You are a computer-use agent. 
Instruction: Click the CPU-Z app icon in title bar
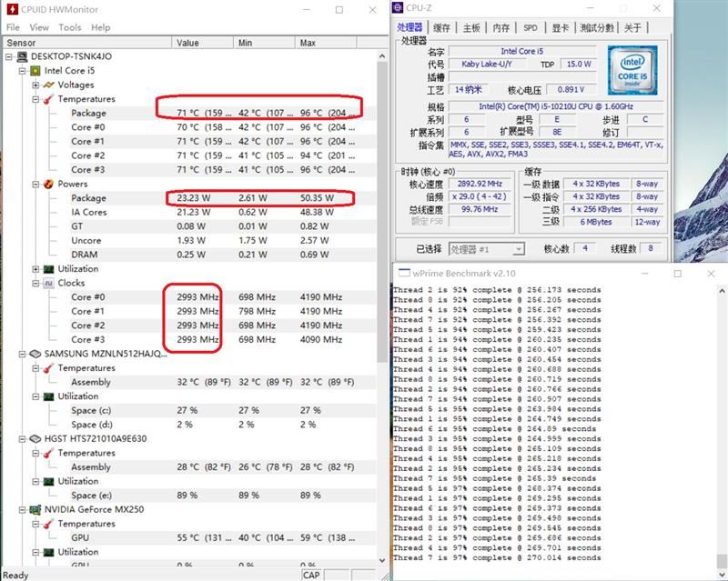pos(398,8)
